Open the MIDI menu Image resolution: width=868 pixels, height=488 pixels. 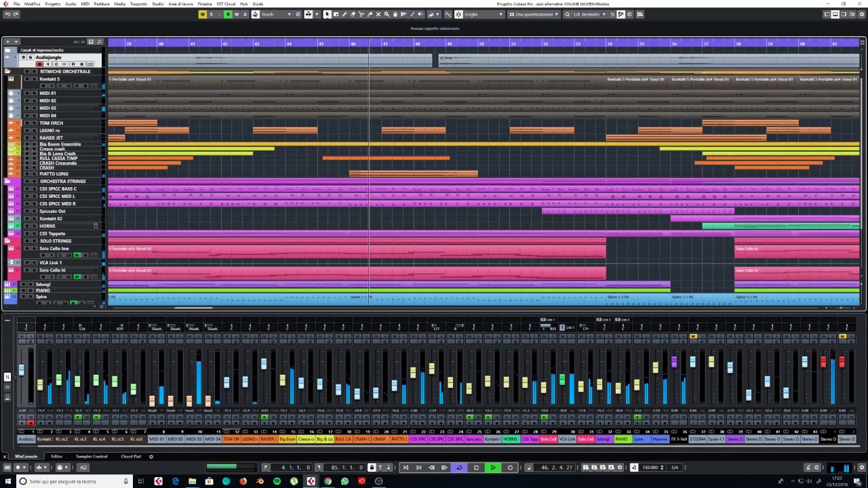(85, 3)
